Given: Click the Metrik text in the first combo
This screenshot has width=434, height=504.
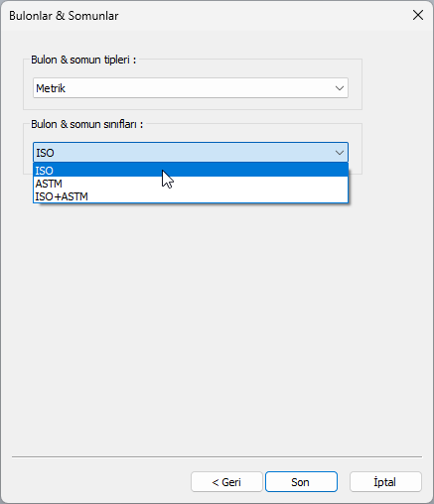Looking at the screenshot, I should [51, 88].
